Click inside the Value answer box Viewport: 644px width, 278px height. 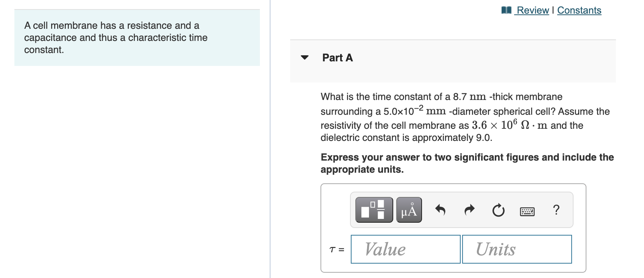pyautogui.click(x=405, y=249)
